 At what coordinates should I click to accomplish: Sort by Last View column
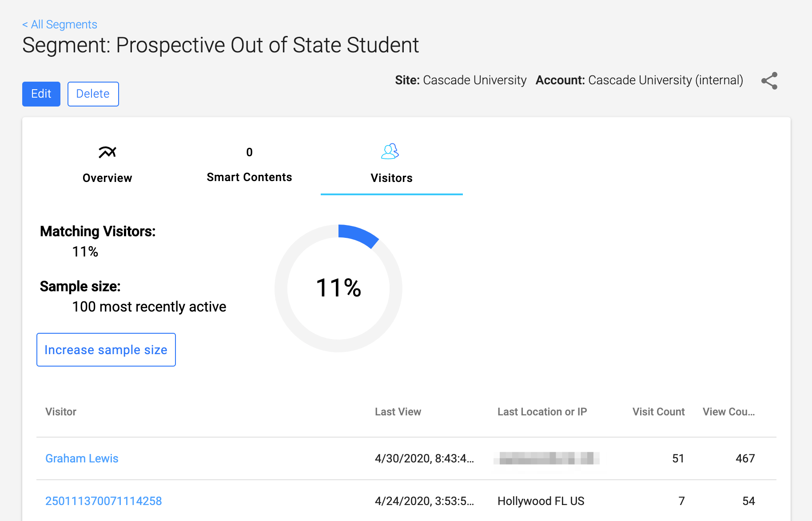(x=398, y=412)
